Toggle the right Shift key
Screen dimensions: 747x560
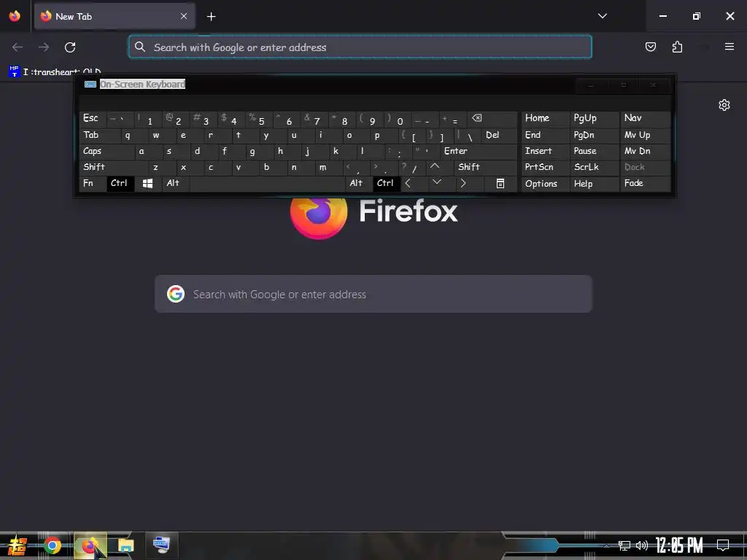pyautogui.click(x=485, y=167)
